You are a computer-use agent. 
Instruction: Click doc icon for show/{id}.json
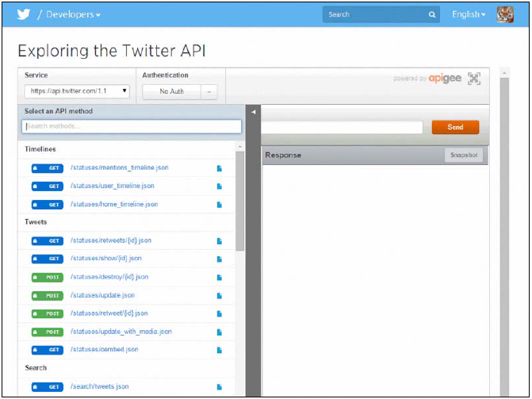point(220,259)
